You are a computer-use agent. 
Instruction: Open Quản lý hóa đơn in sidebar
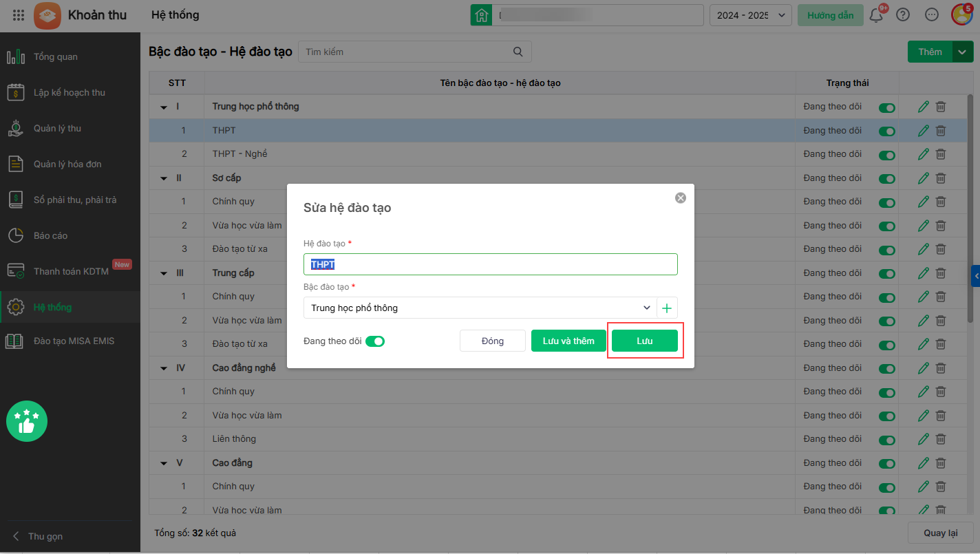coord(67,164)
